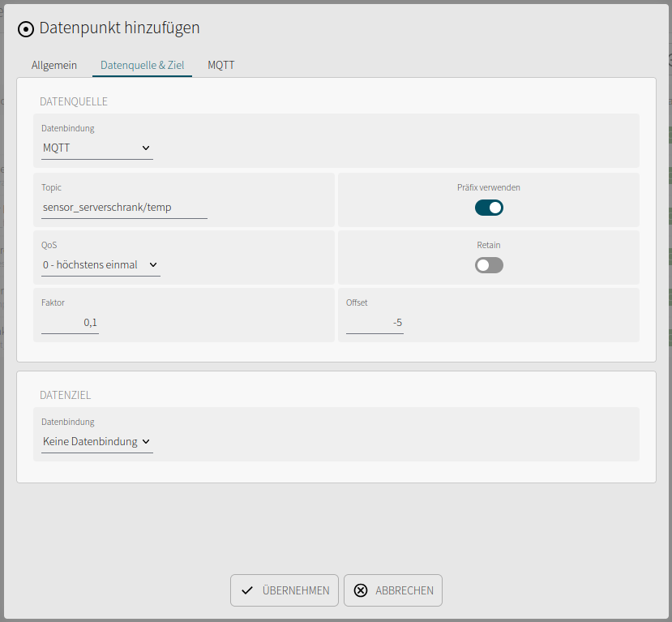Click the DATENZIEL section heading
Screen dimensions: 672x622
click(x=65, y=395)
